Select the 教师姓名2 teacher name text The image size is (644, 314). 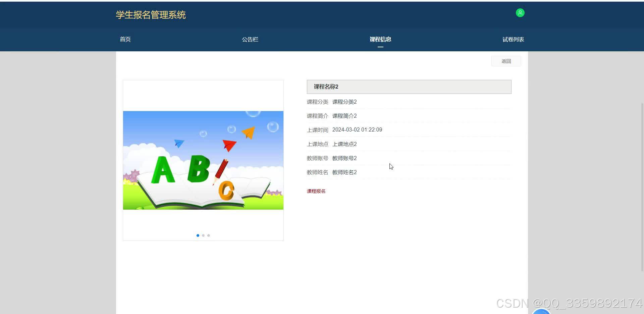coord(344,172)
